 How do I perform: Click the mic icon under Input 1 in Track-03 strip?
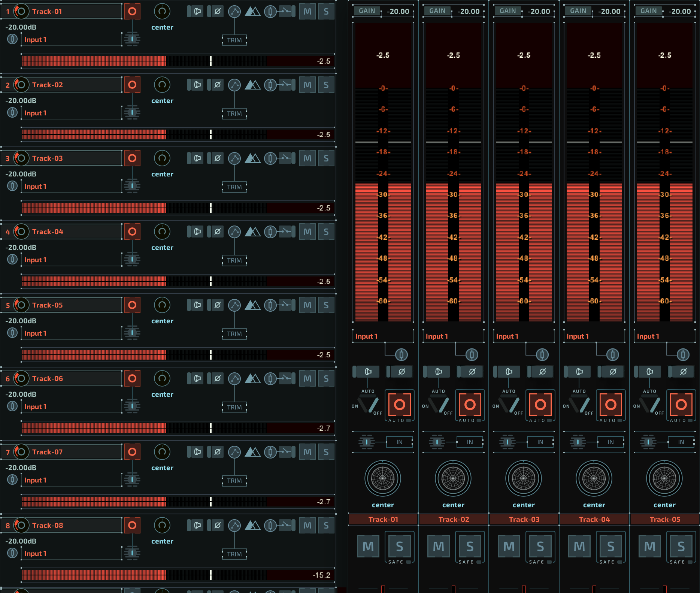542,354
